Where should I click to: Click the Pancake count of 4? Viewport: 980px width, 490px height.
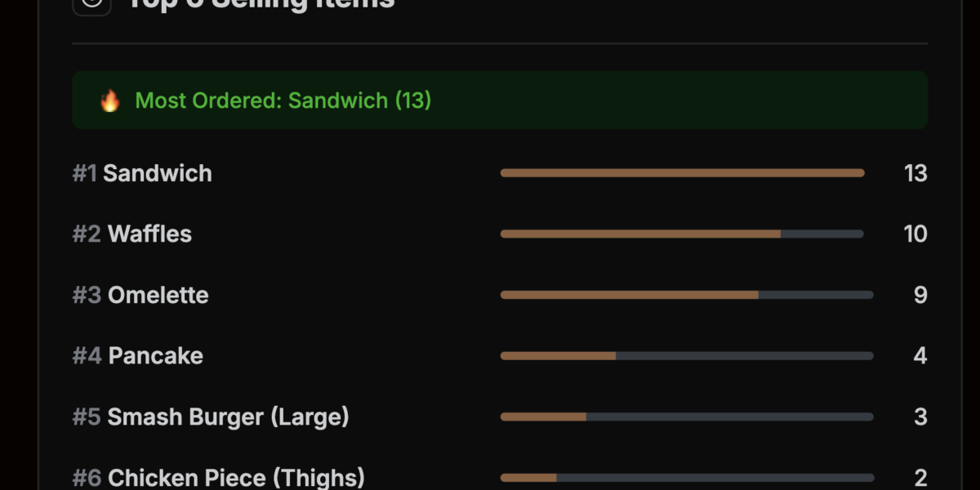(x=920, y=356)
